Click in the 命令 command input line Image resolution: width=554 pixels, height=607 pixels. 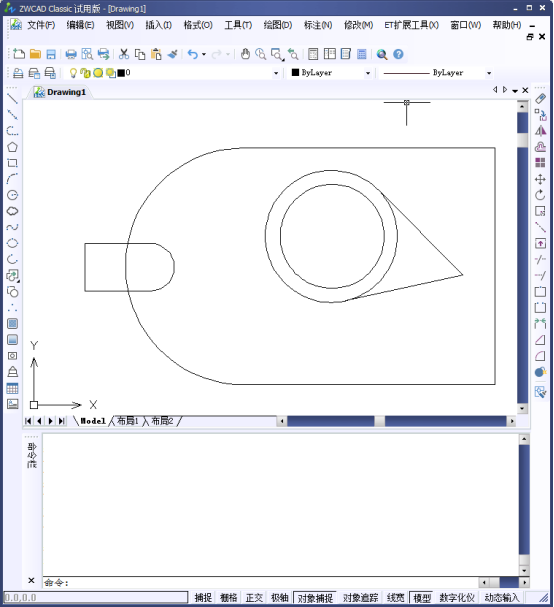point(261,582)
